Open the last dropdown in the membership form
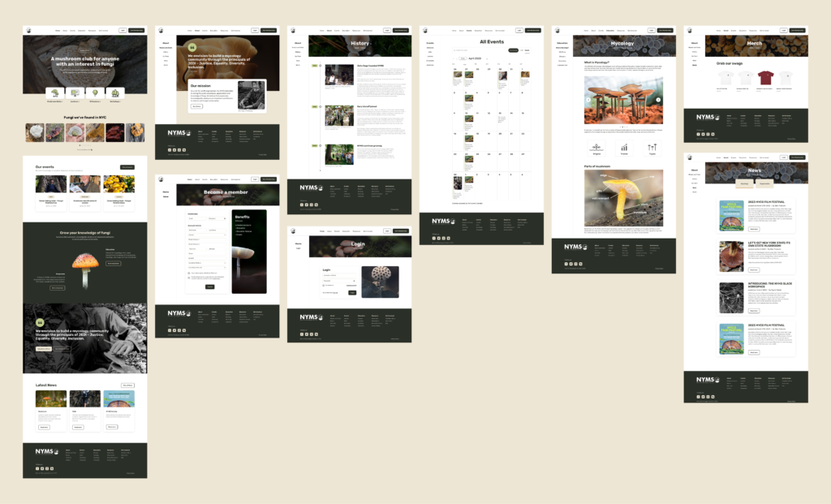Viewport: 831px width, 504px height. [207, 268]
